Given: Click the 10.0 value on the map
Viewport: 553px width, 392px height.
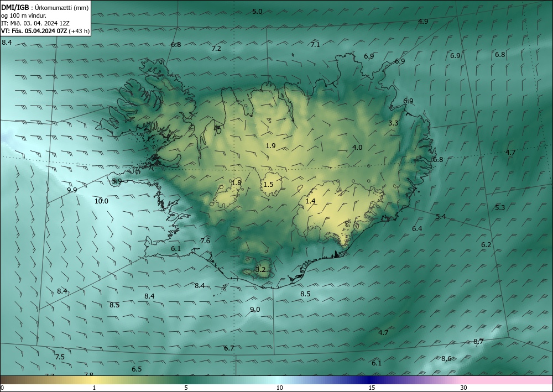Looking at the screenshot, I should point(101,201).
